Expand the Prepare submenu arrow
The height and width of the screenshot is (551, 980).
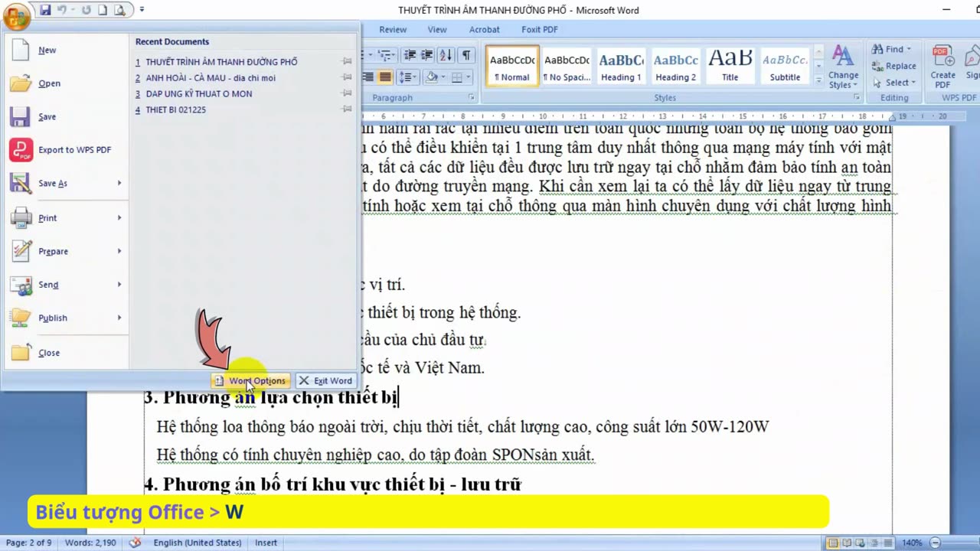[119, 251]
